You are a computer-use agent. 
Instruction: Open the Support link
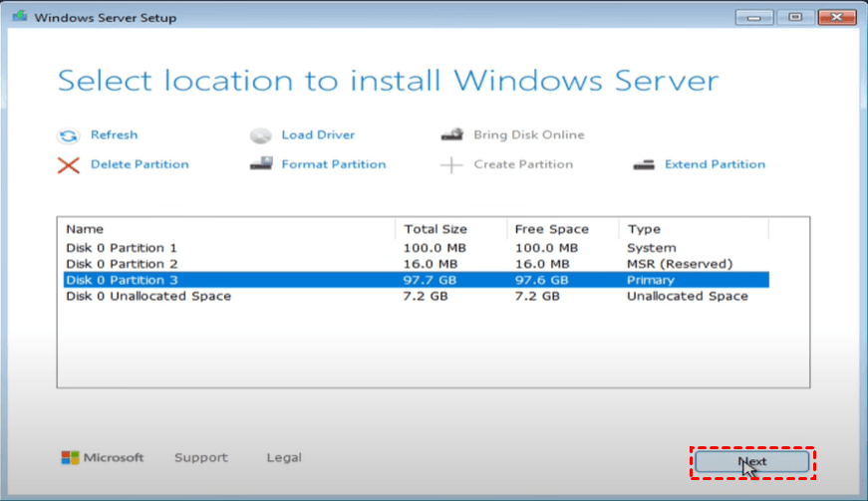point(200,458)
